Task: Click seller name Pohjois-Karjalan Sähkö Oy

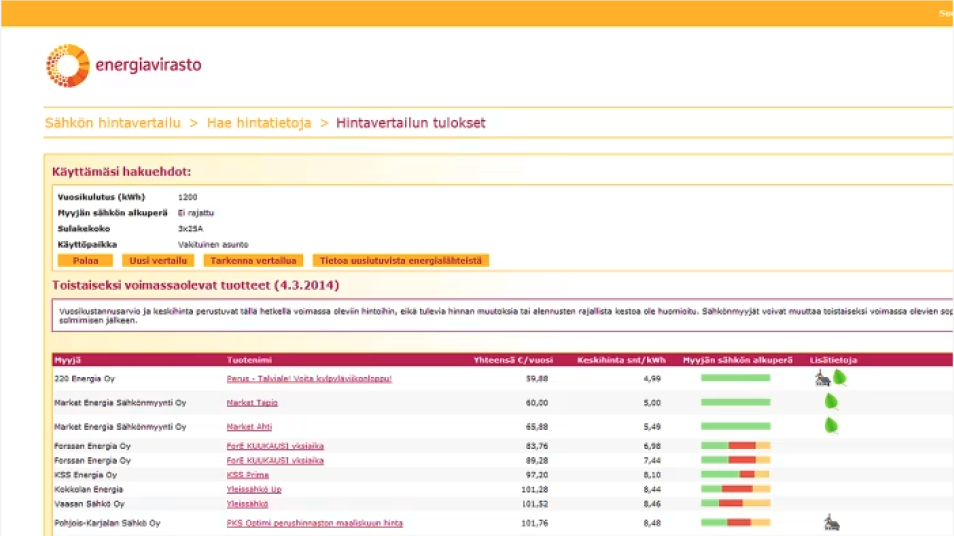Action: 107,523
